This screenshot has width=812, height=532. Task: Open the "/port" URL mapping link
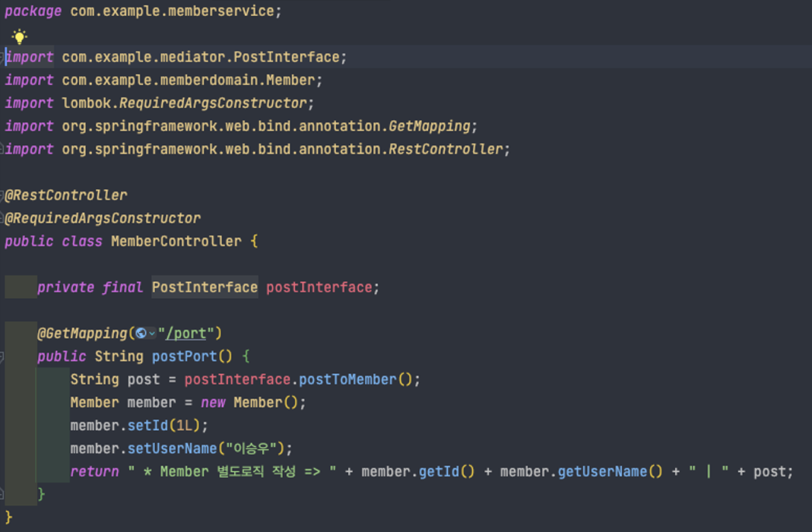(186, 334)
